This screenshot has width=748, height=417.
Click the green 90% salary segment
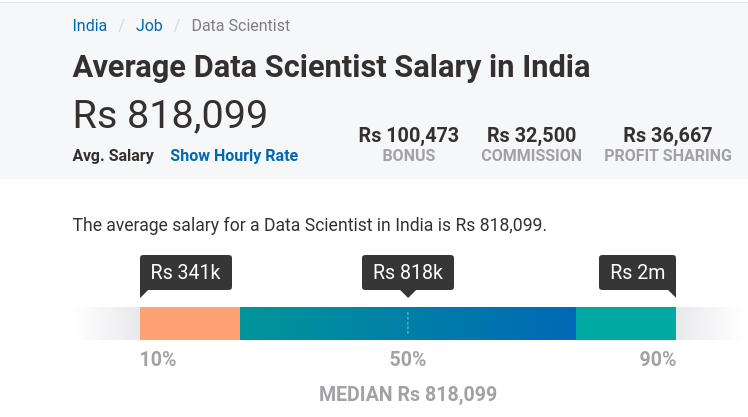pos(626,323)
